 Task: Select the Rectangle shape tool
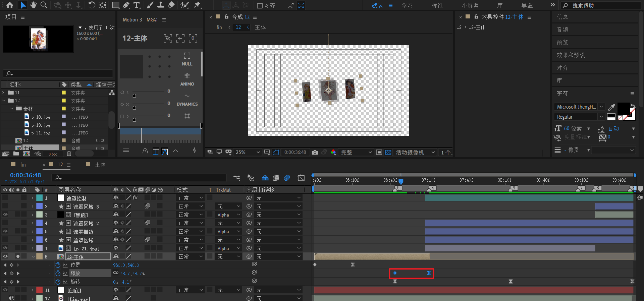pyautogui.click(x=116, y=5)
